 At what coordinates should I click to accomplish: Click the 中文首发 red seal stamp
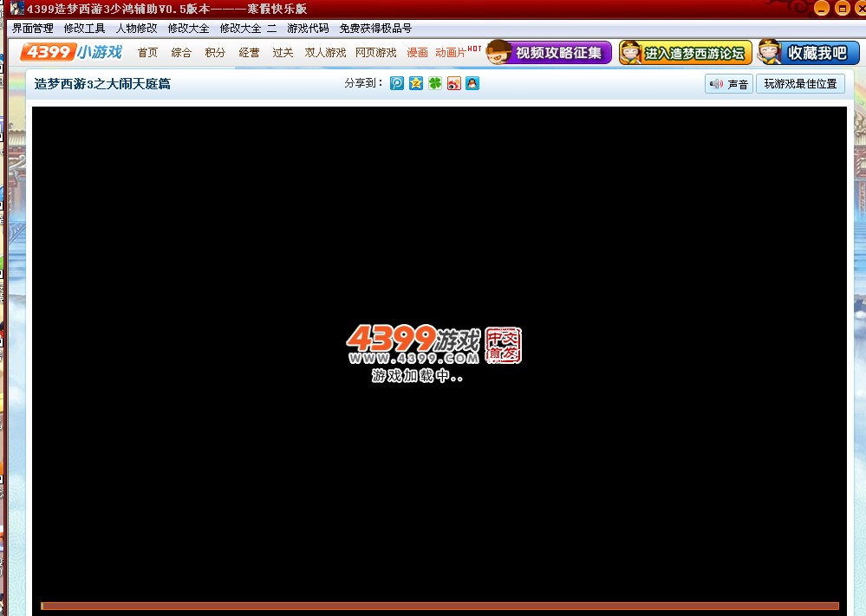pos(503,346)
